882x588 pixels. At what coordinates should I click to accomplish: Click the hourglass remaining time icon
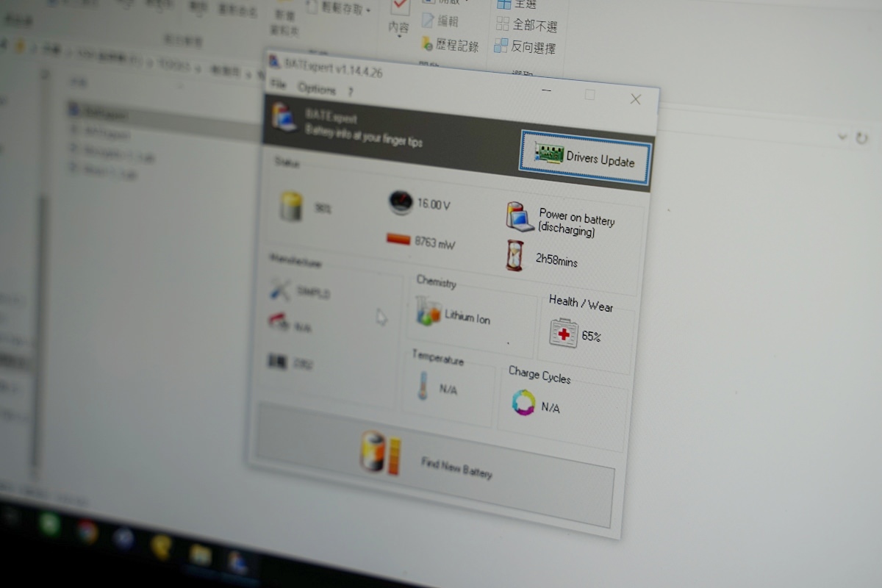(515, 256)
